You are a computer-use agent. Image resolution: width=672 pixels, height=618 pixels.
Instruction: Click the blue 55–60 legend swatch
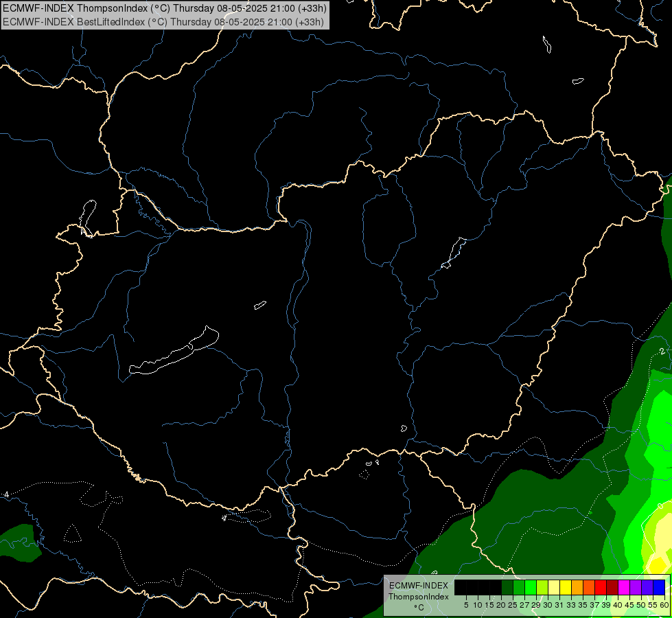click(659, 588)
